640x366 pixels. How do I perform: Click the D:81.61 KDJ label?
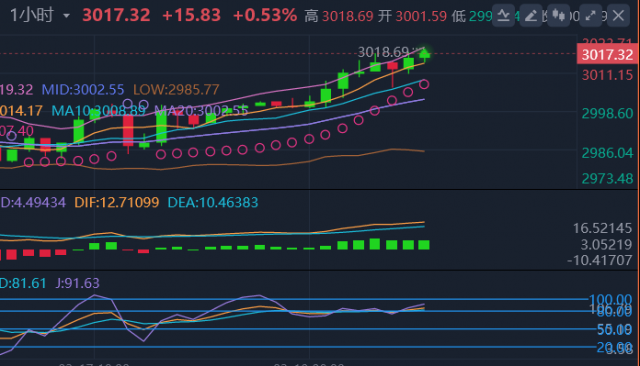pyautogui.click(x=23, y=283)
